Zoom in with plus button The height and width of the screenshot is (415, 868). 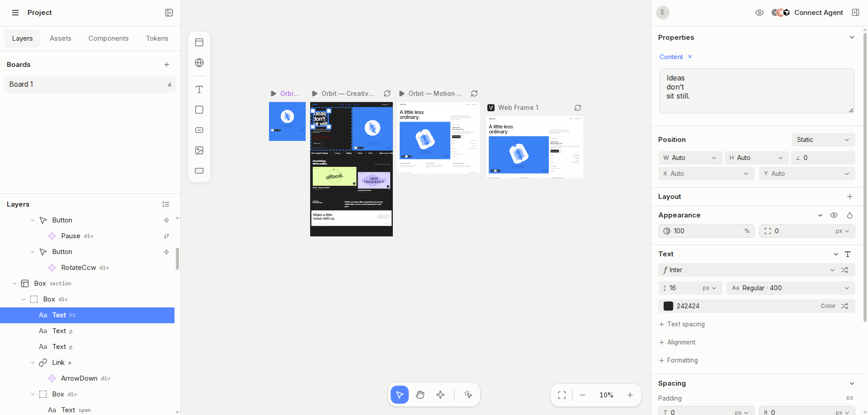630,395
